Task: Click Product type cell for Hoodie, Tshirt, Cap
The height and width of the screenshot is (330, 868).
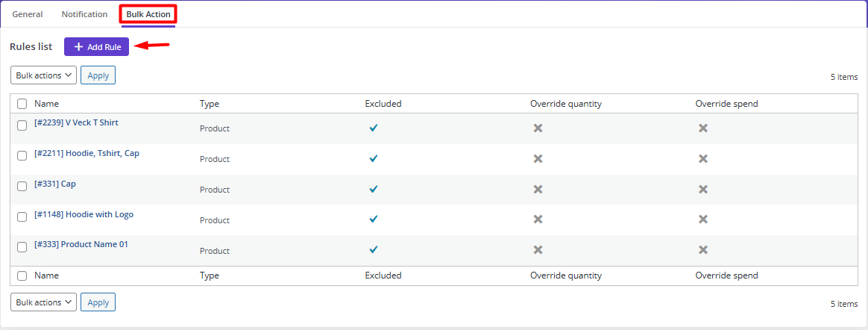Action: [215, 159]
